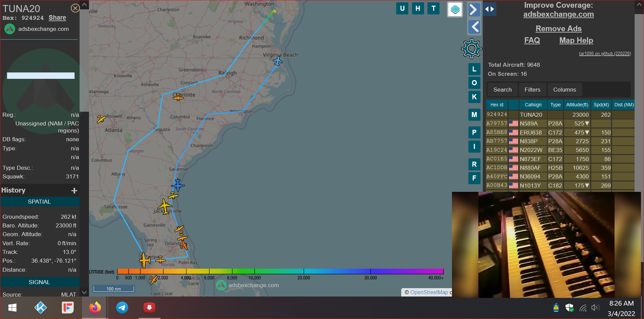Open Windows Security shield tray icon

(569, 308)
